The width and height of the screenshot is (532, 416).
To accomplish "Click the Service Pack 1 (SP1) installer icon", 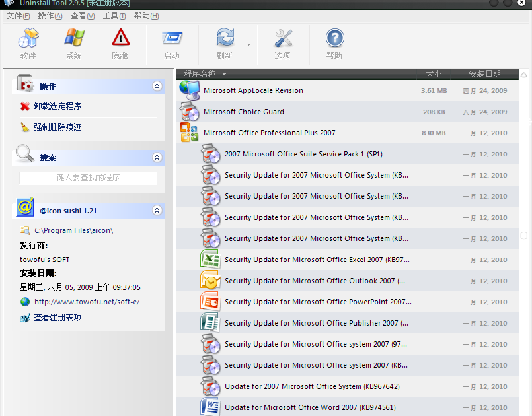I will [x=210, y=154].
